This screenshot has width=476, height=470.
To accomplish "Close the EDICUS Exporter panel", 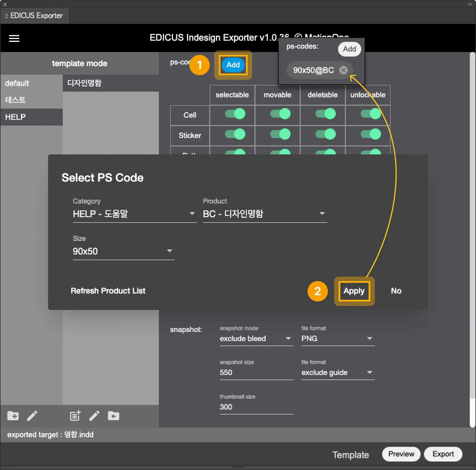I will (x=5, y=4).
